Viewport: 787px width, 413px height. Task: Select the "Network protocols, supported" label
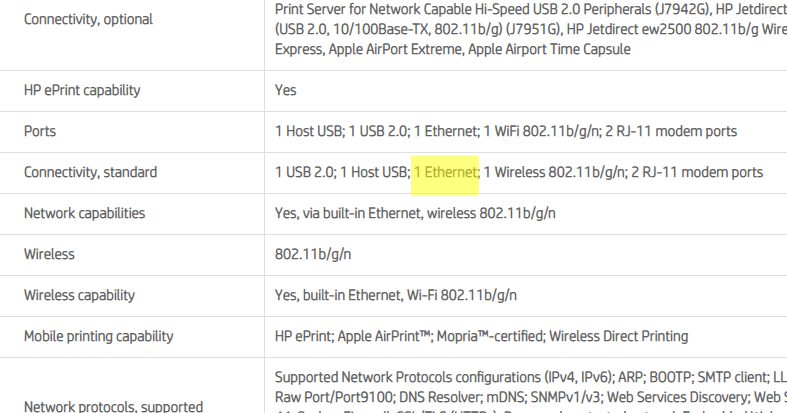(x=113, y=406)
